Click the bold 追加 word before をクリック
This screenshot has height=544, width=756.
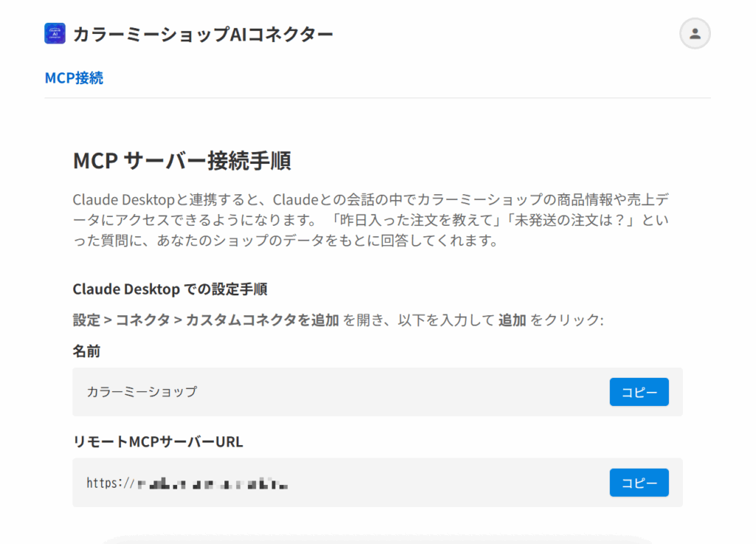point(512,320)
